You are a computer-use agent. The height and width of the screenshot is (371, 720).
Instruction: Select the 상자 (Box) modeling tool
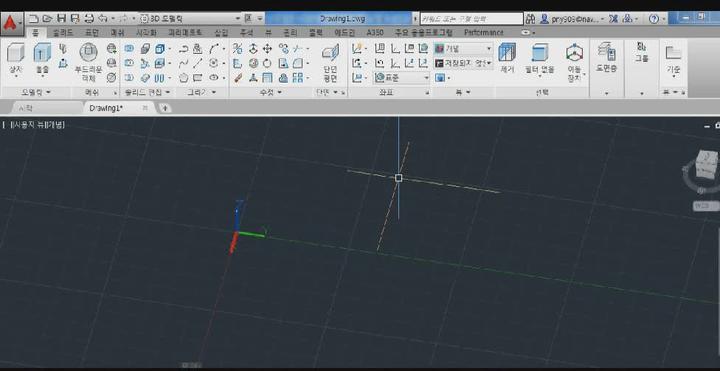coord(16,59)
